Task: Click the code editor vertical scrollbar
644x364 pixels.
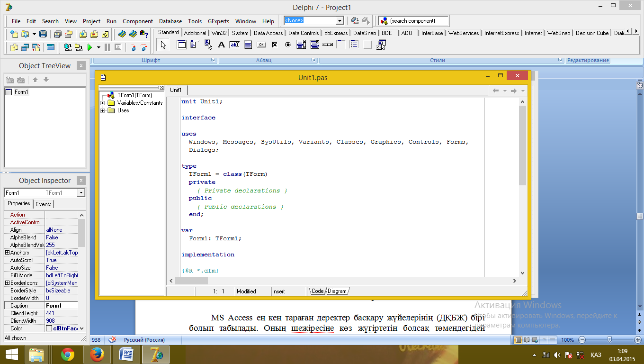Action: (x=522, y=187)
